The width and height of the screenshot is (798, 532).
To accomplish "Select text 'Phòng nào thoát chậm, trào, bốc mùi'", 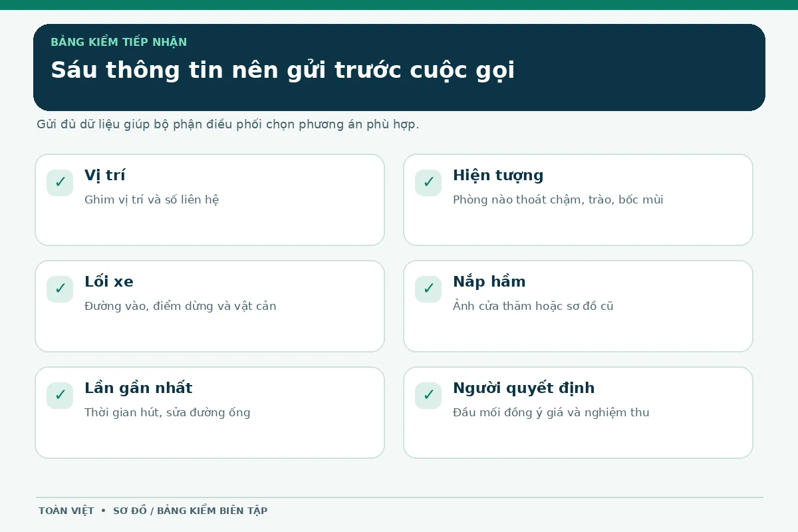I will pos(558,199).
